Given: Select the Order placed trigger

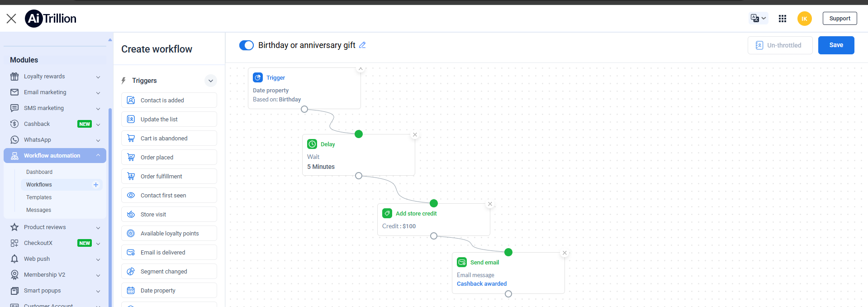Looking at the screenshot, I should [x=169, y=157].
